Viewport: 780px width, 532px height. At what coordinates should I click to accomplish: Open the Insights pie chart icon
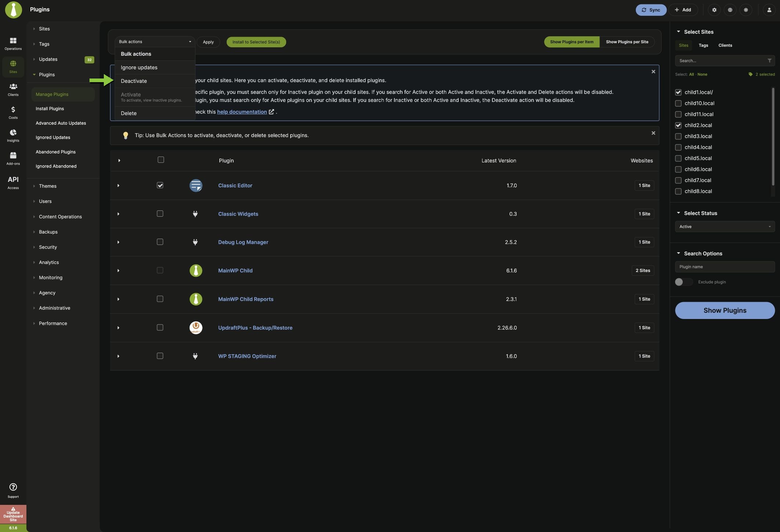[x=13, y=136]
